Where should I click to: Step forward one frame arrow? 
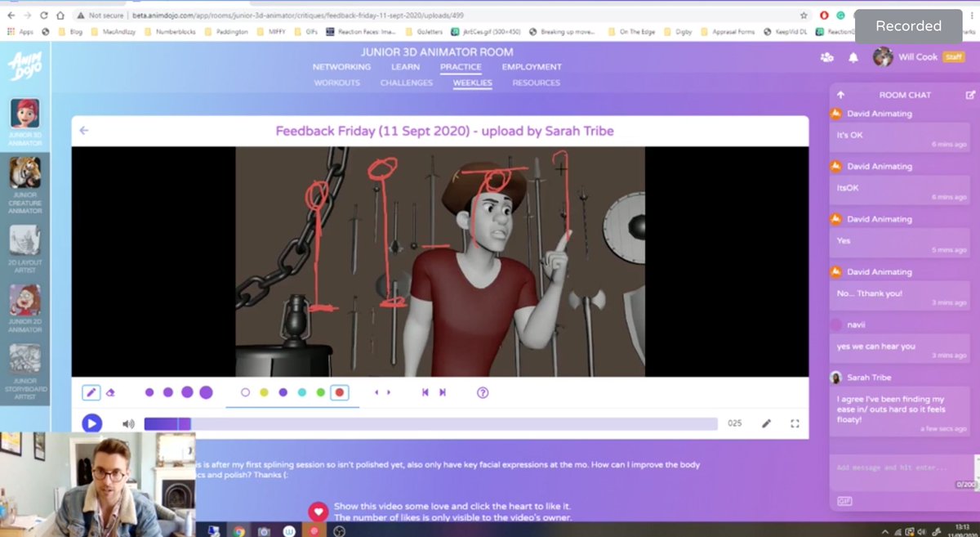click(388, 392)
